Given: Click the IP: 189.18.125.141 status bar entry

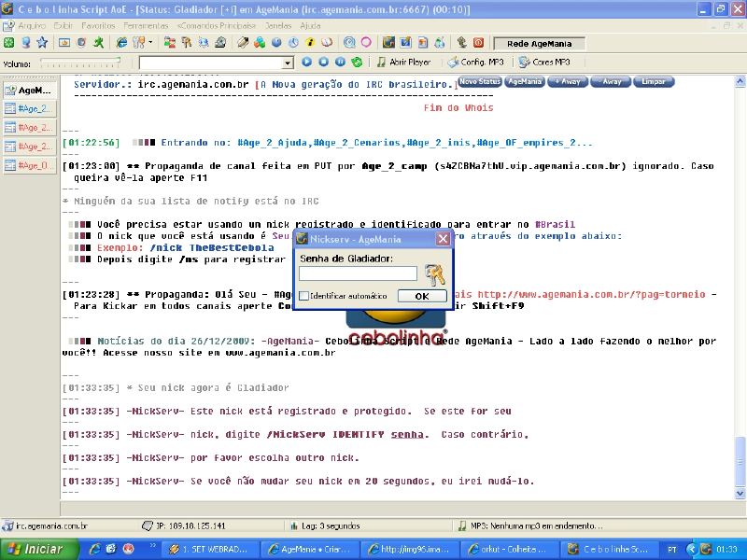Looking at the screenshot, I should coord(183,525).
